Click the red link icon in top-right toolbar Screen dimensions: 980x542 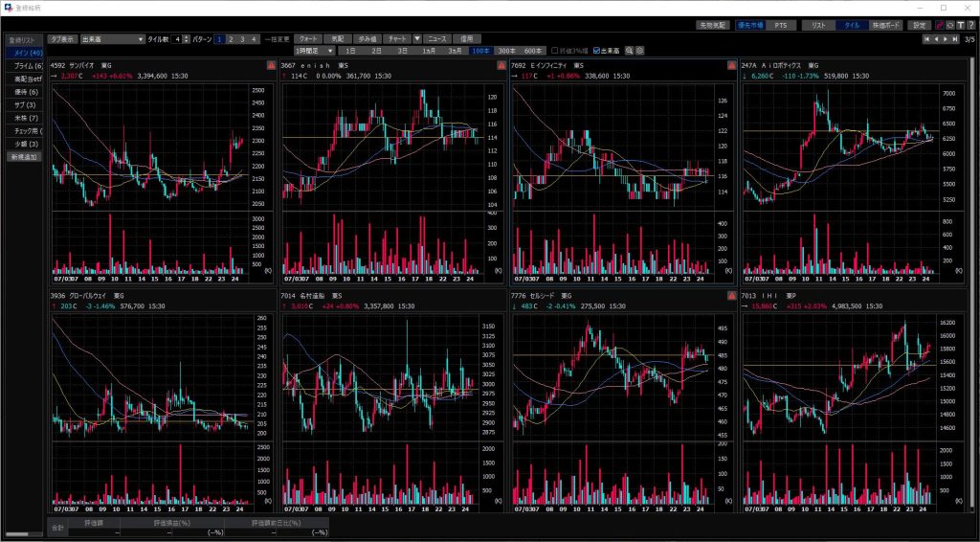coord(939,25)
